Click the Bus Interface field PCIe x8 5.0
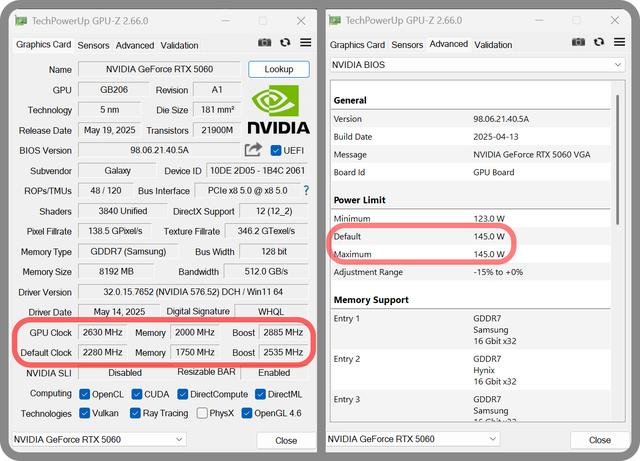 (248, 191)
